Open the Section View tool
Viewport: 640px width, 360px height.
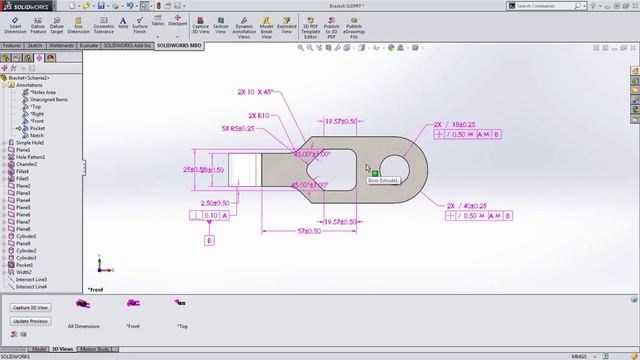(x=220, y=25)
